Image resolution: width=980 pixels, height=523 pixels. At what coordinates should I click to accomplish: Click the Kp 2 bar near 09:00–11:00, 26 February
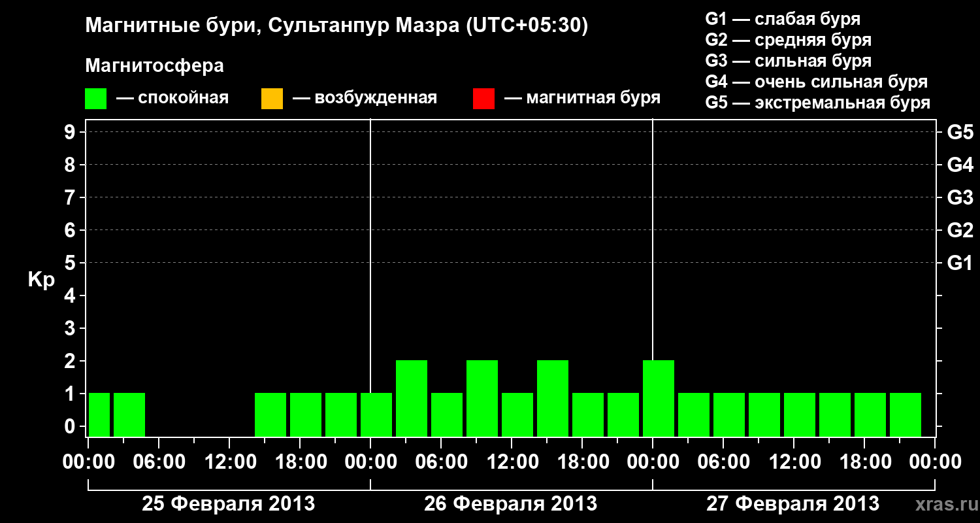pos(482,398)
